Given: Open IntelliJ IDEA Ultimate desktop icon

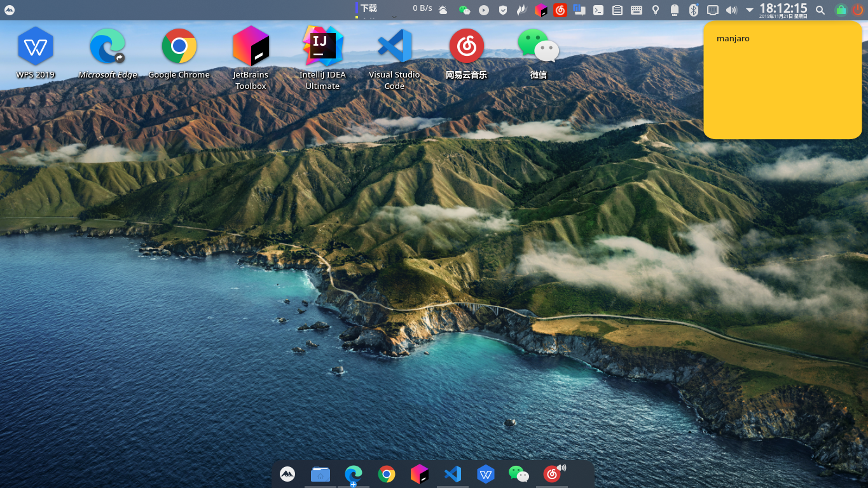Looking at the screenshot, I should pyautogui.click(x=322, y=47).
